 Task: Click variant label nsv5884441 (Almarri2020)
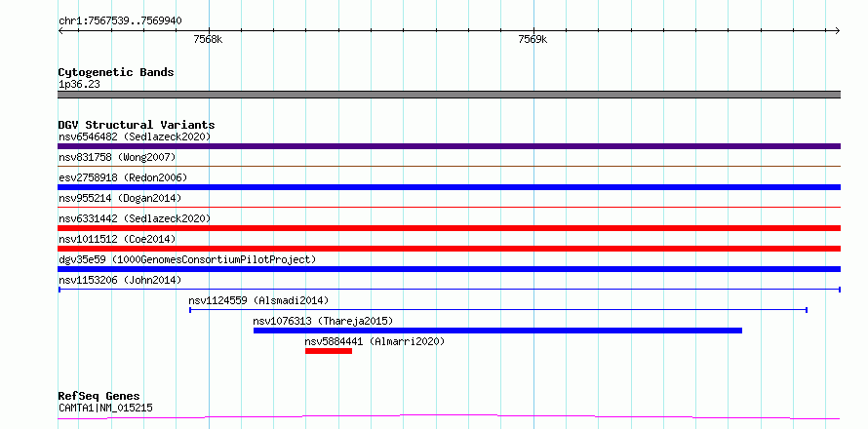(x=375, y=341)
